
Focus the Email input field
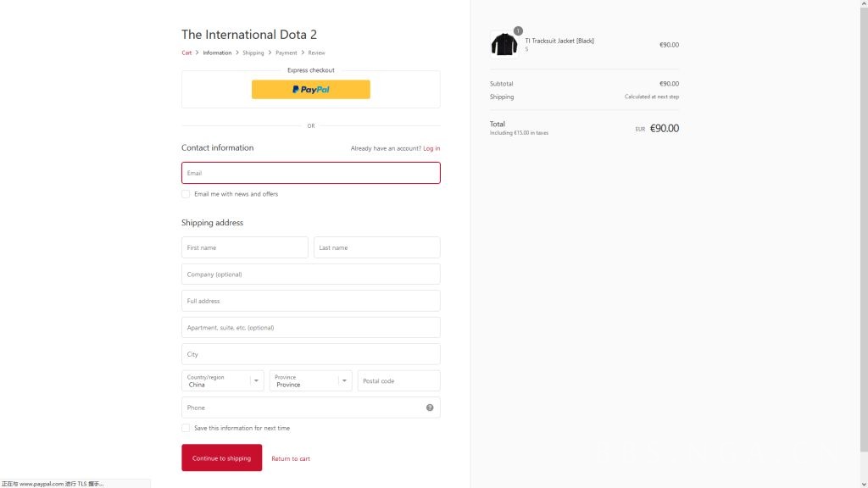[x=310, y=173]
